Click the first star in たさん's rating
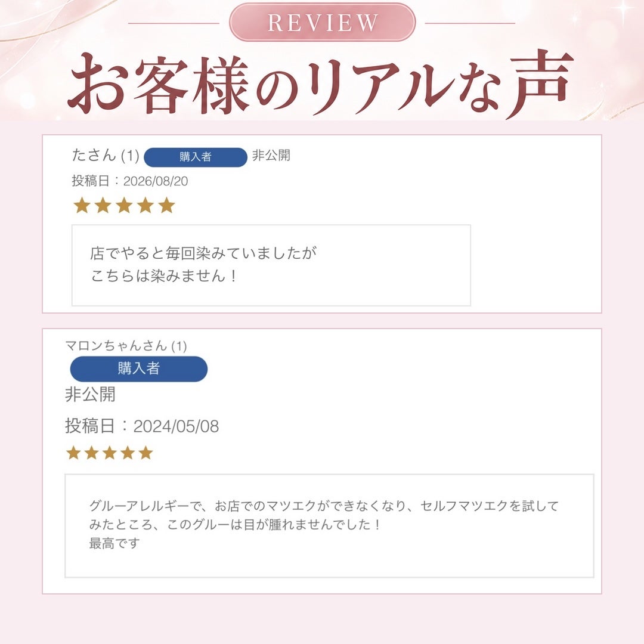The image size is (644, 644). pos(82,205)
